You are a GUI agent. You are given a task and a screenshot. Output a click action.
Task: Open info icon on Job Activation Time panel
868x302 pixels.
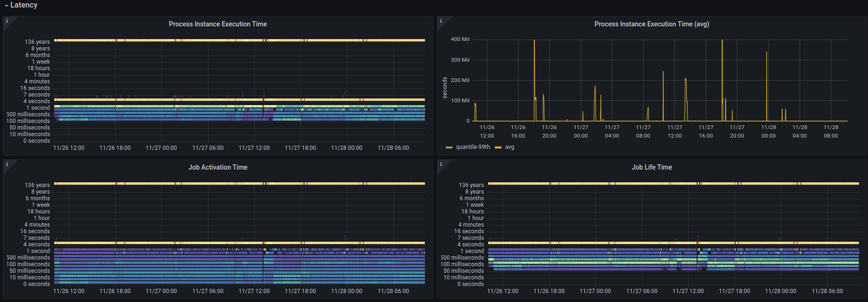pyautogui.click(x=7, y=164)
